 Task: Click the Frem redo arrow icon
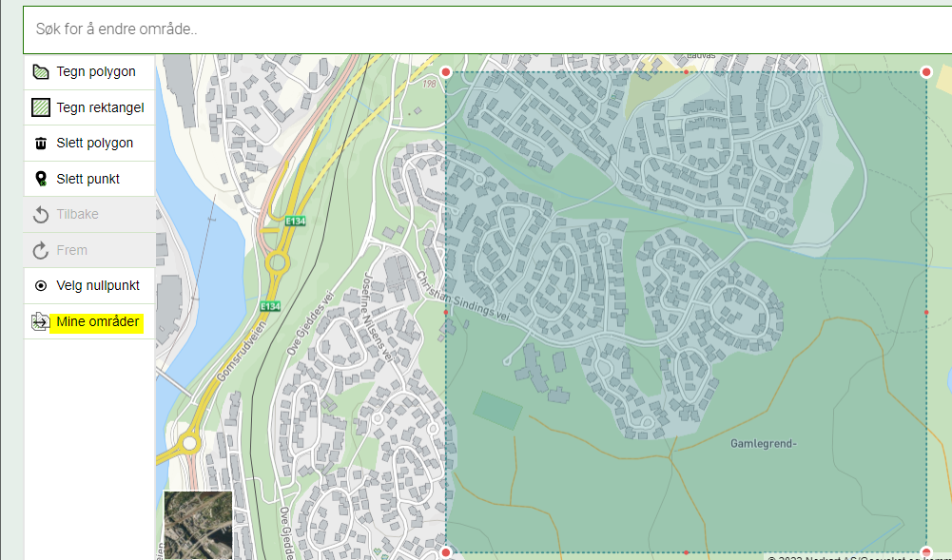point(41,250)
